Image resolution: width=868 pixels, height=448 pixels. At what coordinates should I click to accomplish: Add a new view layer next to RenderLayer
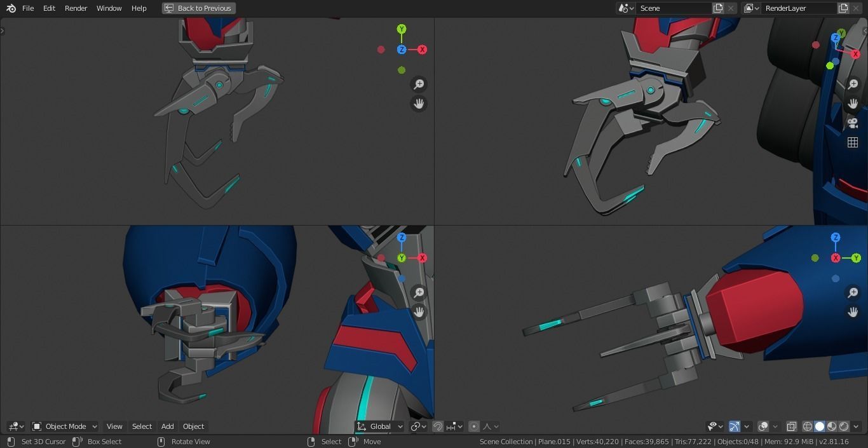843,8
